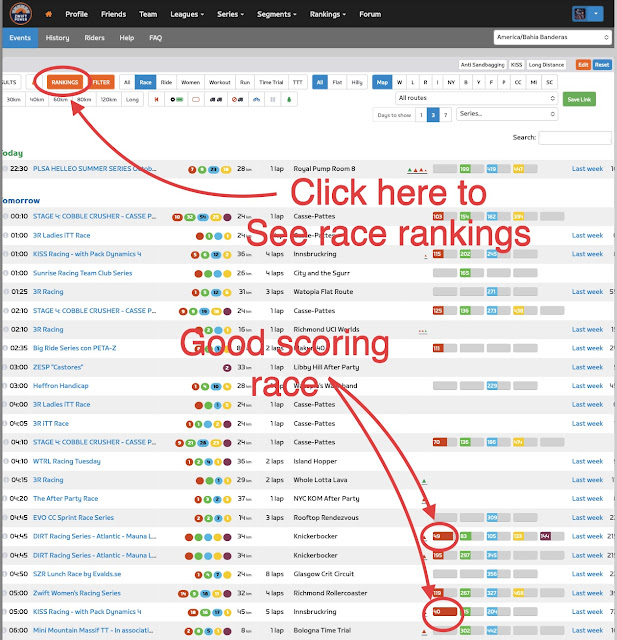617x640 pixels.
Task: Click the blue Reset button
Action: click(601, 64)
